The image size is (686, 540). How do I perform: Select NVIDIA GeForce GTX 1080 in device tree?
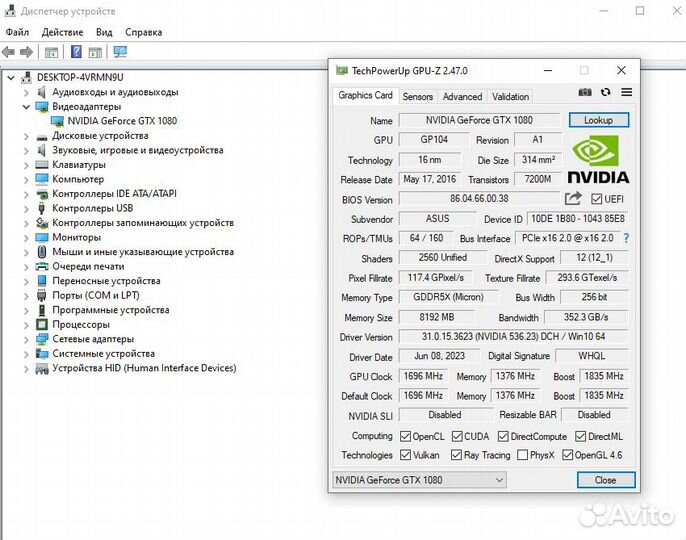[x=115, y=121]
